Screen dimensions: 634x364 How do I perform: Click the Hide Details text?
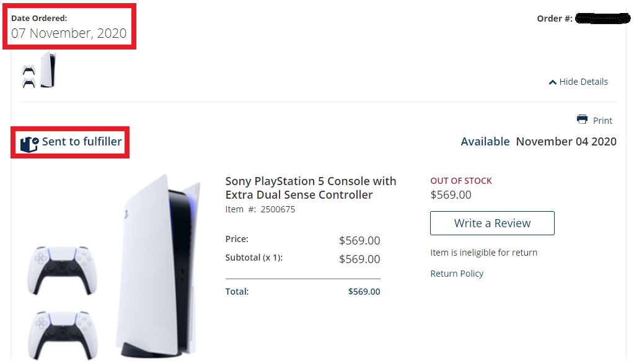coord(583,82)
